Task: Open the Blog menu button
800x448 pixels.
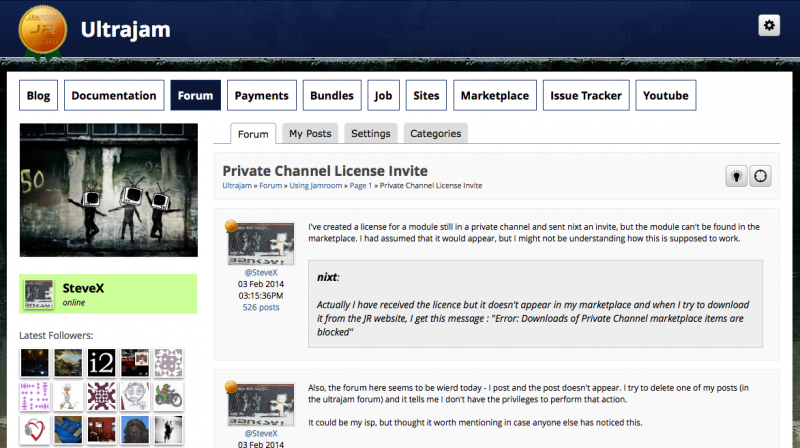Action: [38, 95]
